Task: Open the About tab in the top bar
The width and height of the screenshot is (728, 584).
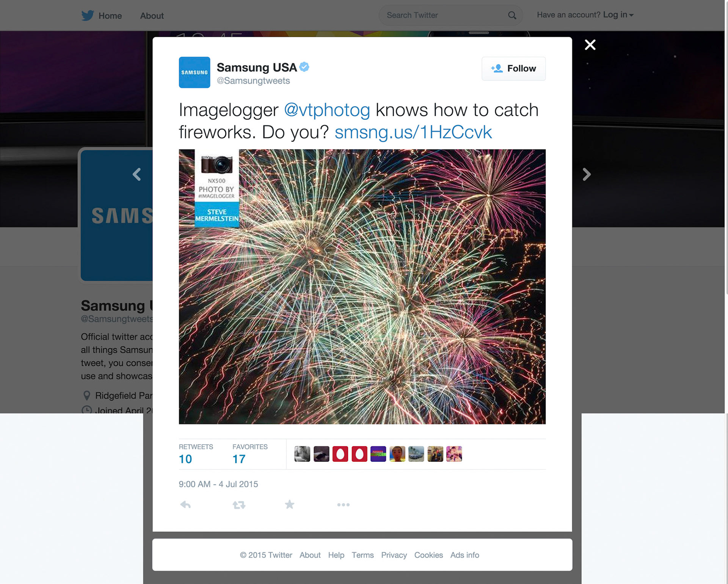Action: [x=152, y=16]
